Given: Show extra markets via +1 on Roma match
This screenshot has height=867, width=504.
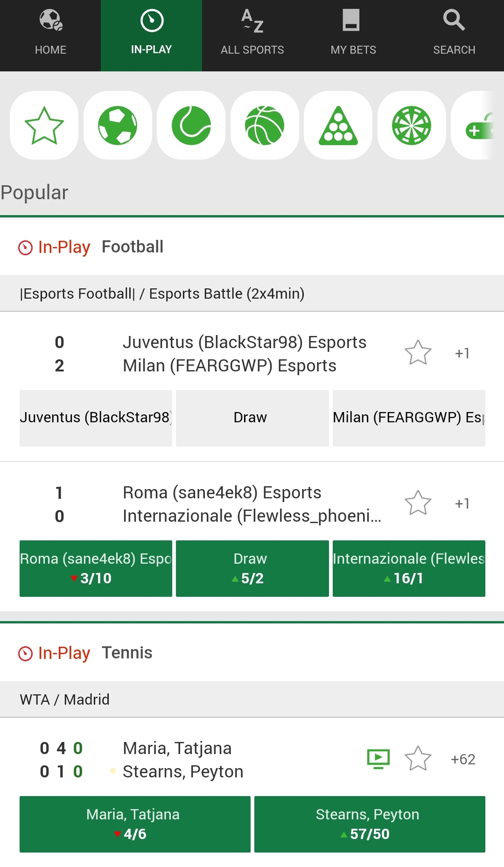Looking at the screenshot, I should pyautogui.click(x=461, y=503).
